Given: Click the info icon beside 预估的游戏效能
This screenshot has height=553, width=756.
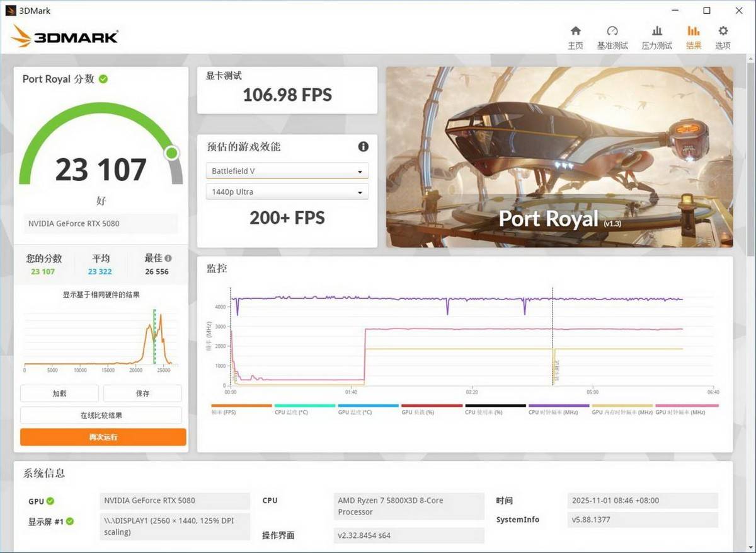Looking at the screenshot, I should [362, 146].
